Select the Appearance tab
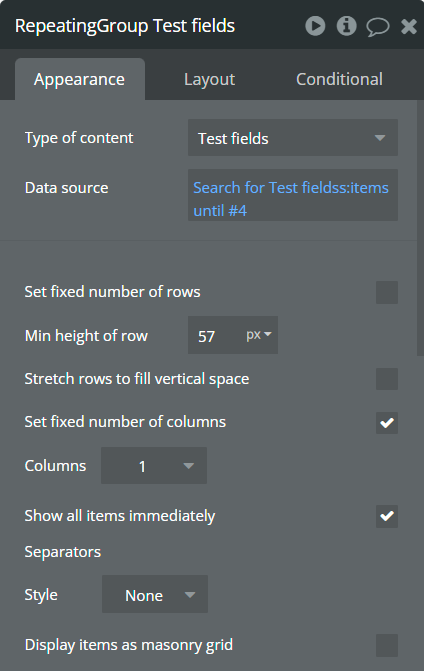The height and width of the screenshot is (671, 424). pyautogui.click(x=80, y=79)
